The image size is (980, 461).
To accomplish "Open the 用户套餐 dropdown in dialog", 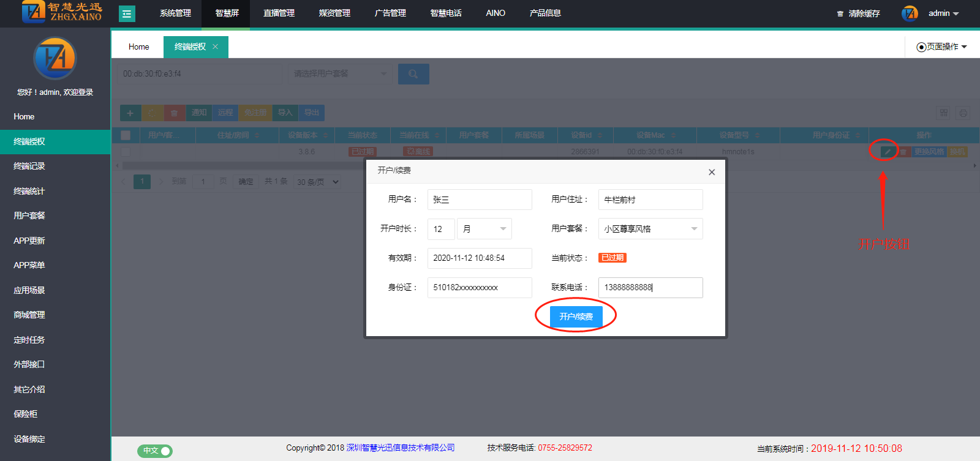I will (x=650, y=229).
